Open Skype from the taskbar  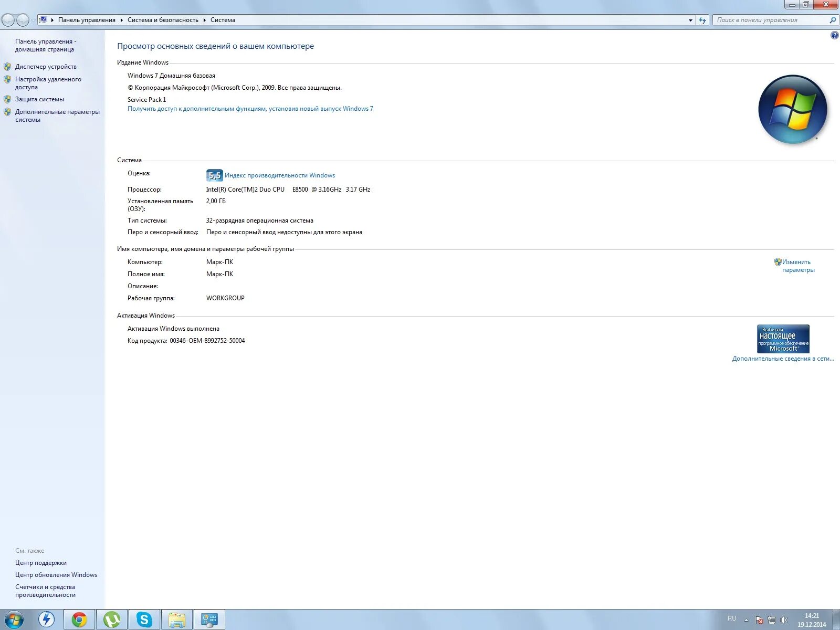(x=144, y=620)
